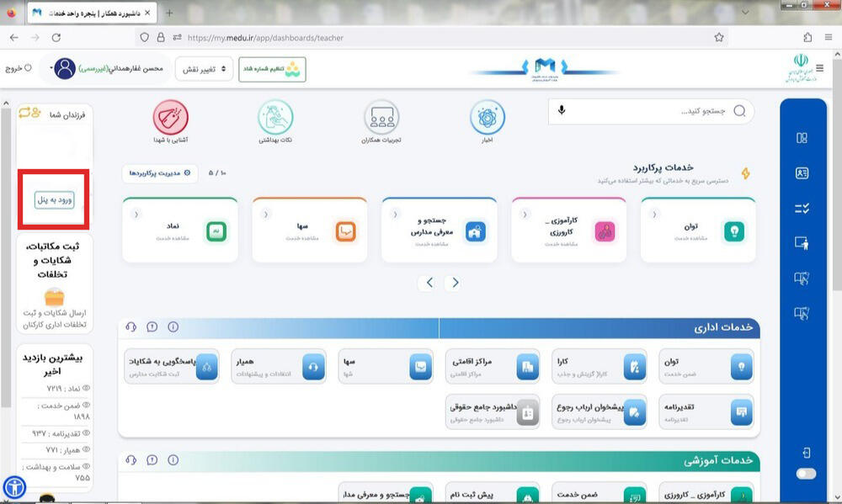Reload the page
The height and width of the screenshot is (504, 842).
pyautogui.click(x=56, y=38)
